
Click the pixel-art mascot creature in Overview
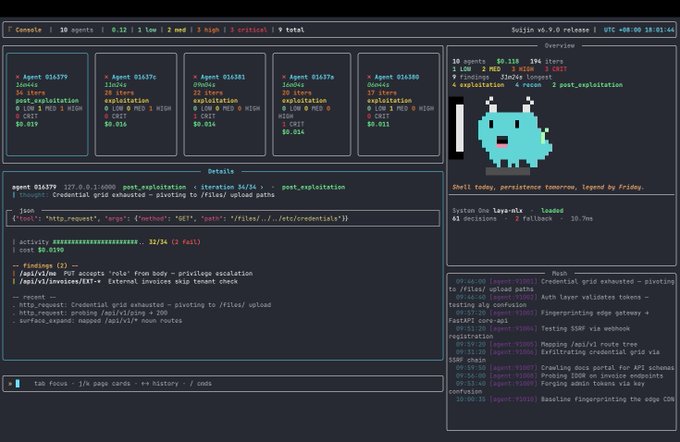pyautogui.click(x=515, y=134)
